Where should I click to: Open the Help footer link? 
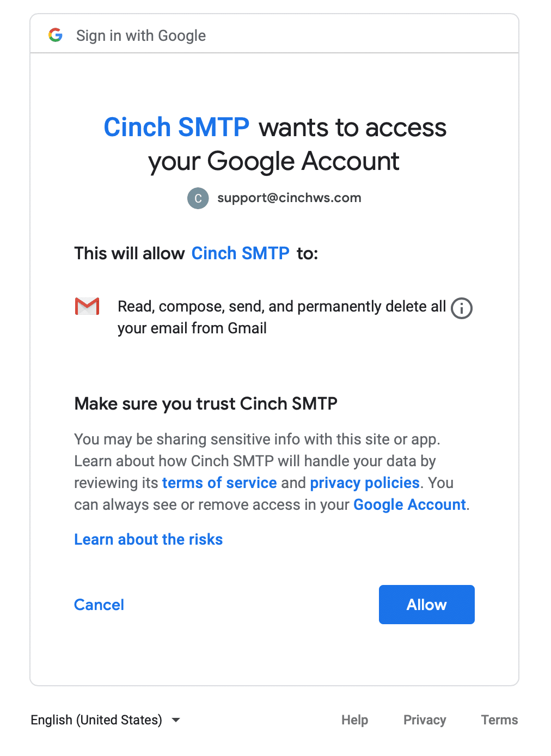tap(355, 720)
